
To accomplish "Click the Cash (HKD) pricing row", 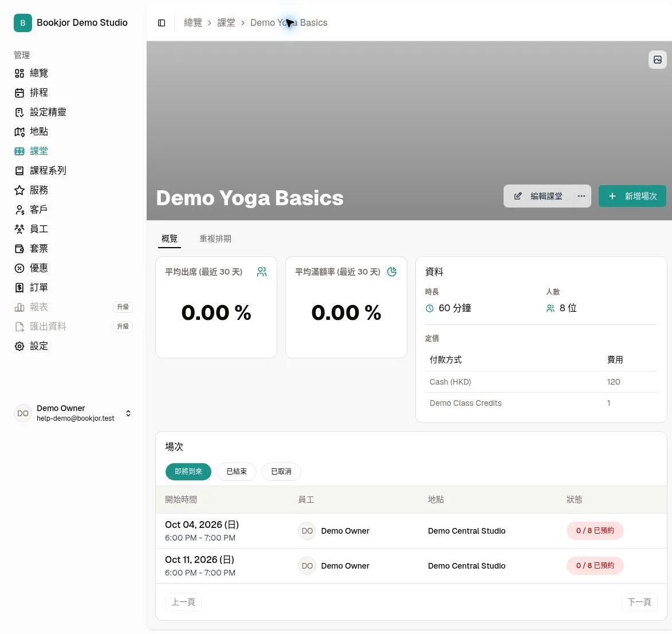I will pyautogui.click(x=541, y=382).
